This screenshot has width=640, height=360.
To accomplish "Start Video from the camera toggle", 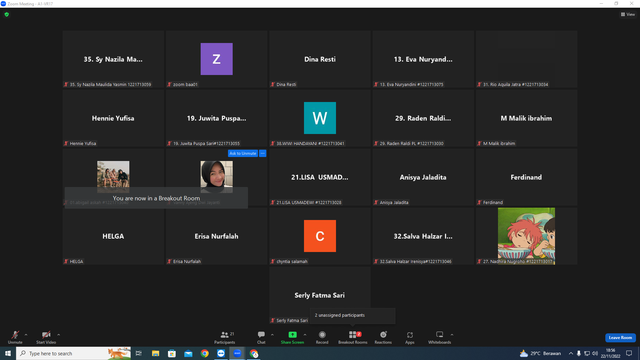I will coord(46,337).
